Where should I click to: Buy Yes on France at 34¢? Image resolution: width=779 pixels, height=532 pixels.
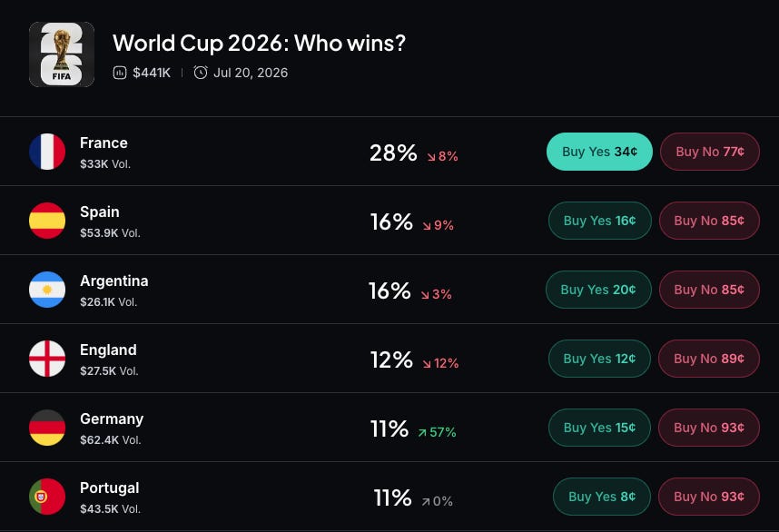pos(599,152)
